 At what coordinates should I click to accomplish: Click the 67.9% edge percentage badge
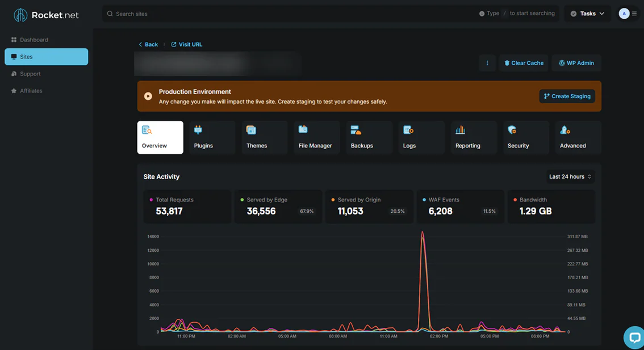[307, 212]
